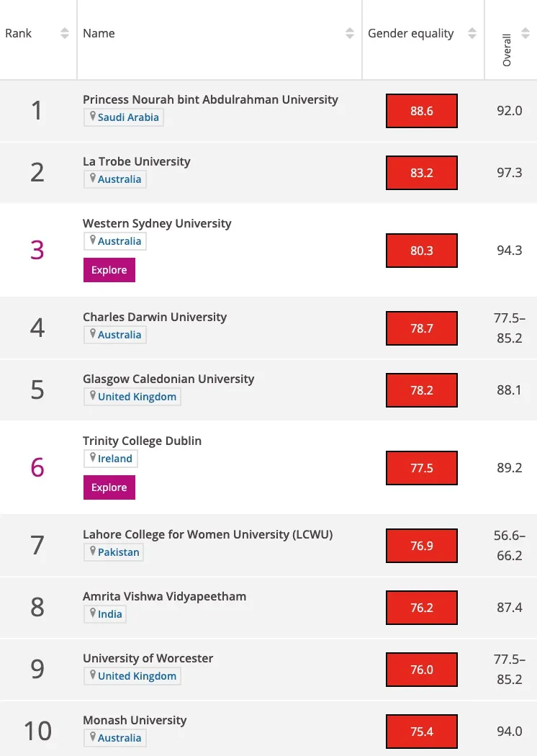This screenshot has width=537, height=756.
Task: Click the Ireland location tag
Action: coord(111,459)
